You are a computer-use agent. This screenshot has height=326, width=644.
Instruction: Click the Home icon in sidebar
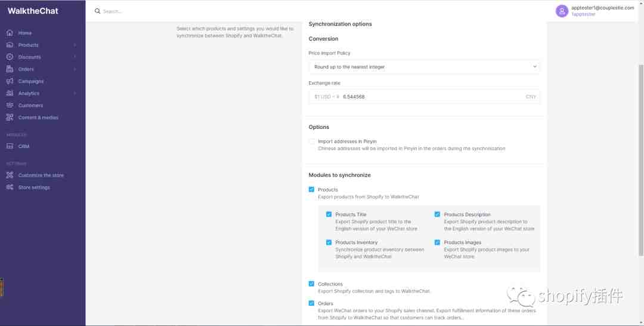click(10, 33)
